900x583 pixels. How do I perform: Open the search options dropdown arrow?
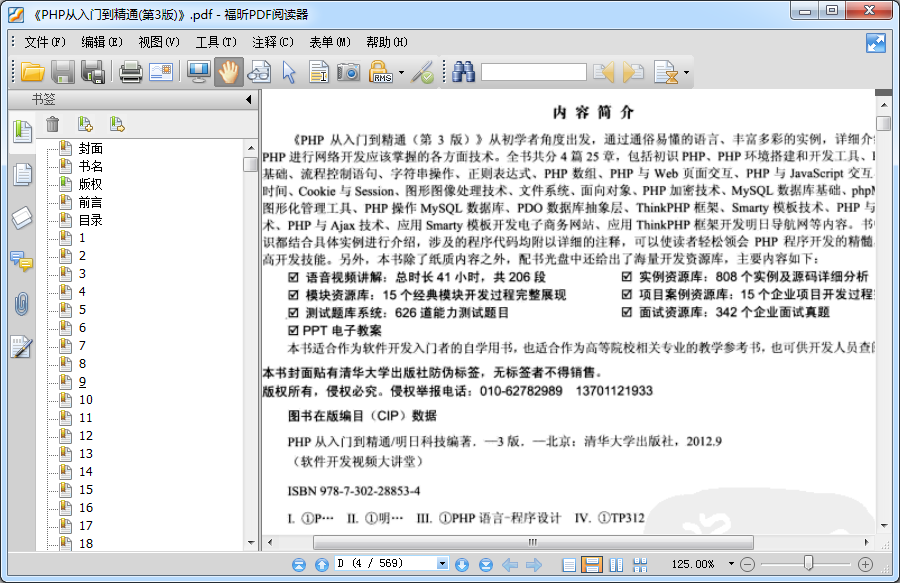686,73
